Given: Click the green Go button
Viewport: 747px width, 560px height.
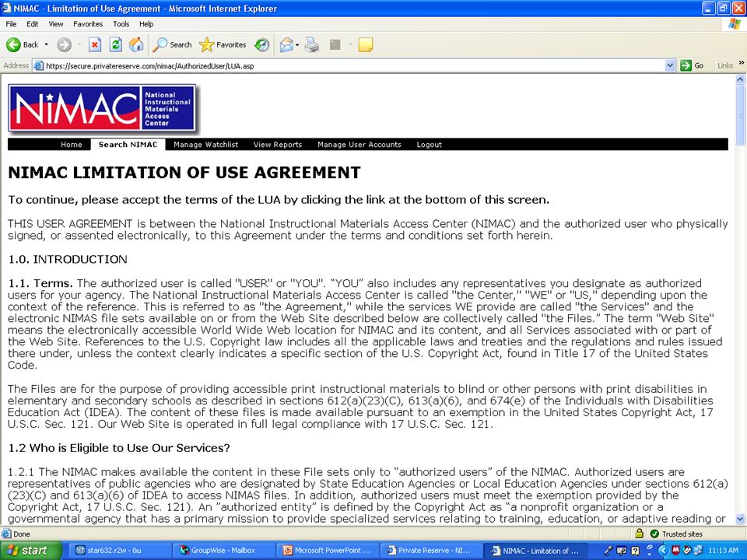Looking at the screenshot, I should (x=693, y=65).
